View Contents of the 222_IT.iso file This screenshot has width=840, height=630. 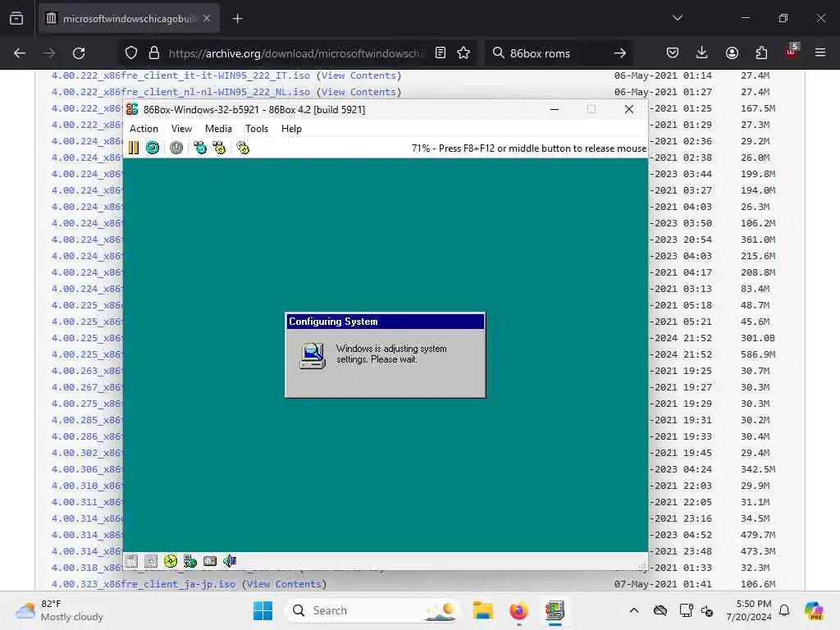click(358, 75)
